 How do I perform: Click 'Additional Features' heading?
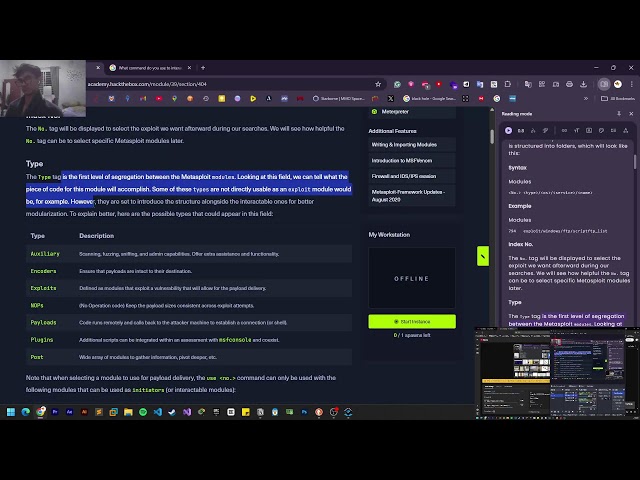(393, 131)
